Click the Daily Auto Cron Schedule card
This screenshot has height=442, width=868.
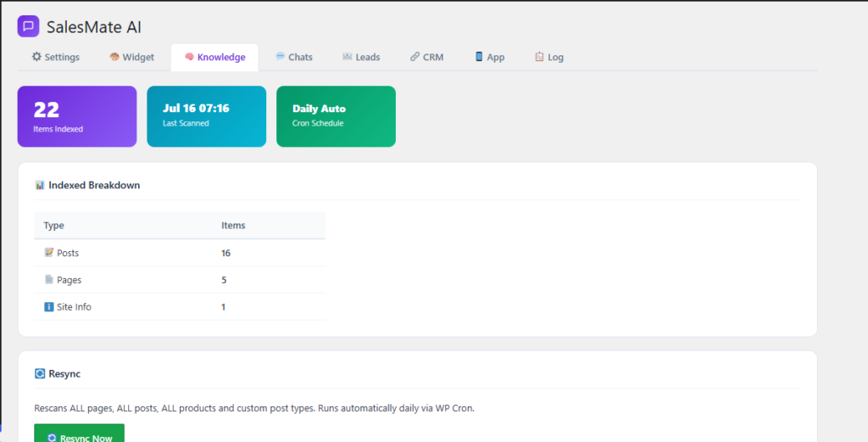click(x=336, y=116)
